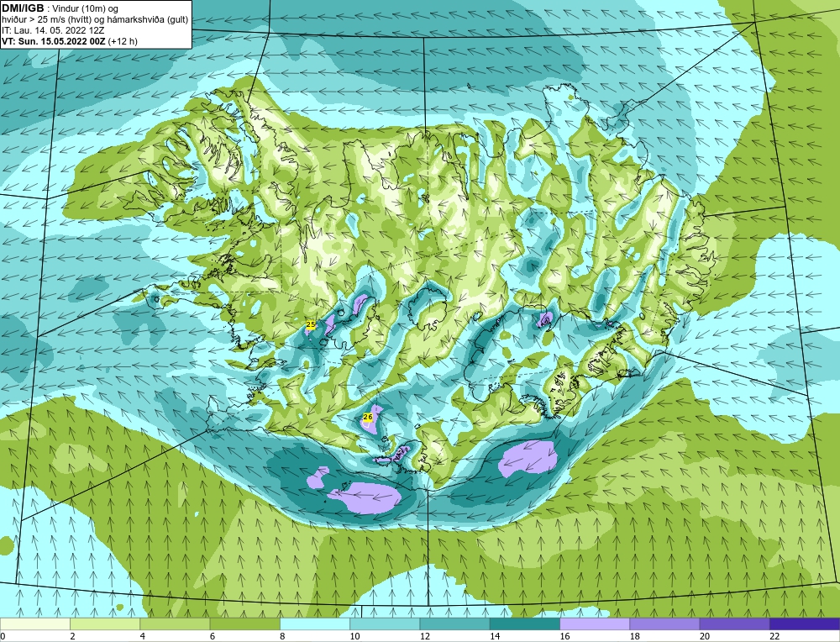Click the legend value '16'
The width and height of the screenshot is (840, 642).
point(564,636)
